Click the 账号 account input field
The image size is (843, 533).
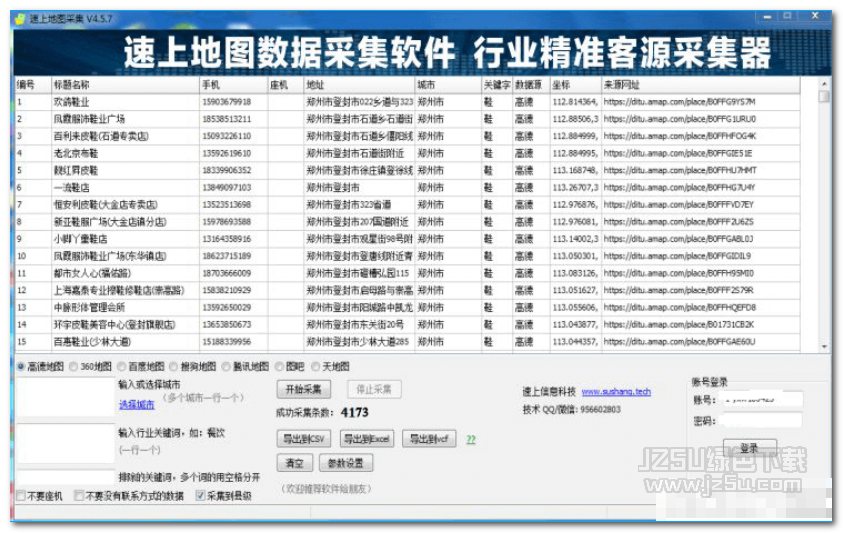(x=761, y=400)
